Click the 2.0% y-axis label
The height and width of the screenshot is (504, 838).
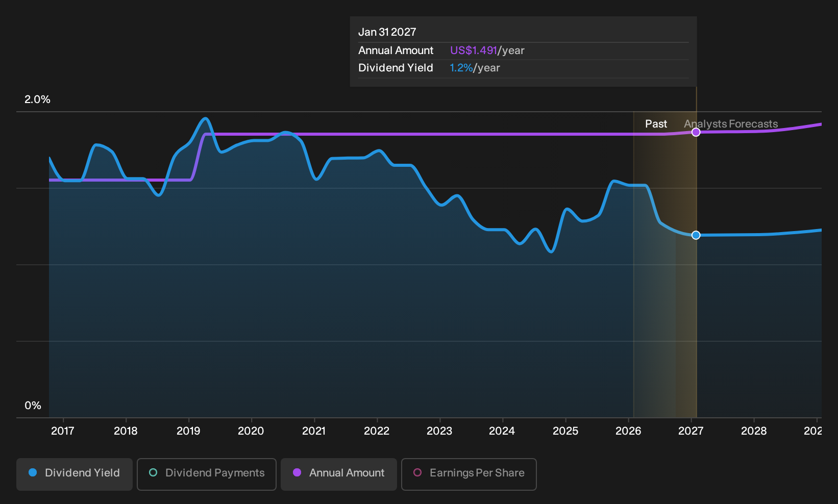click(37, 99)
